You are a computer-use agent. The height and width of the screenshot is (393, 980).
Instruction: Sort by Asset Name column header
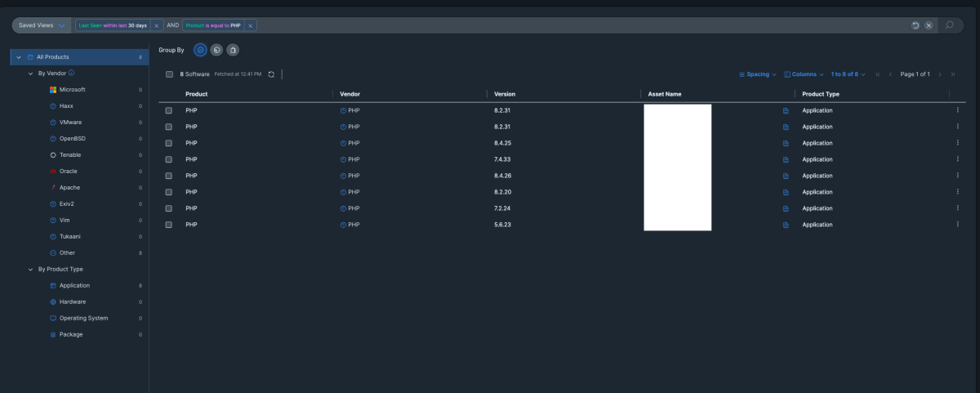coord(664,94)
